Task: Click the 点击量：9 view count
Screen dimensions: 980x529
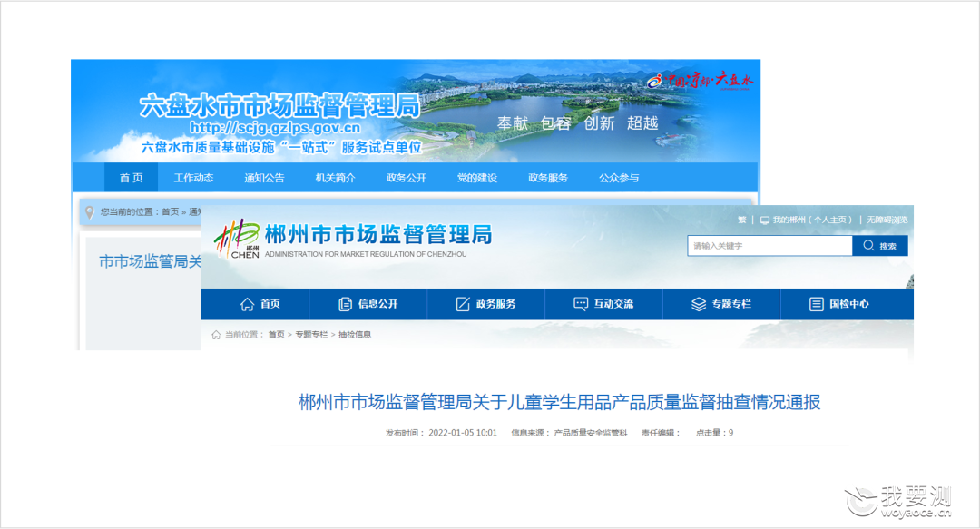Action: pos(714,433)
